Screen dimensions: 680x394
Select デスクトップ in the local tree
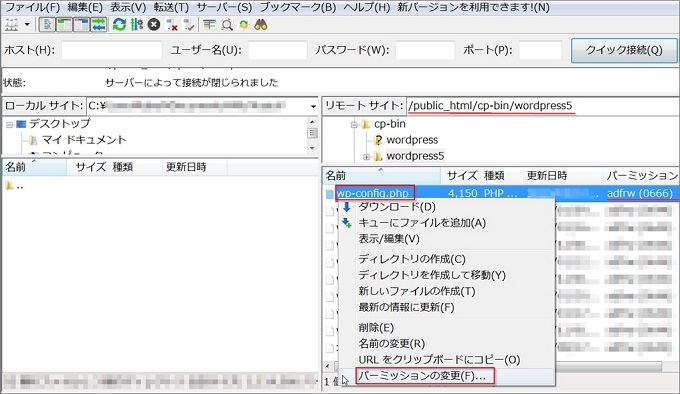click(x=60, y=124)
